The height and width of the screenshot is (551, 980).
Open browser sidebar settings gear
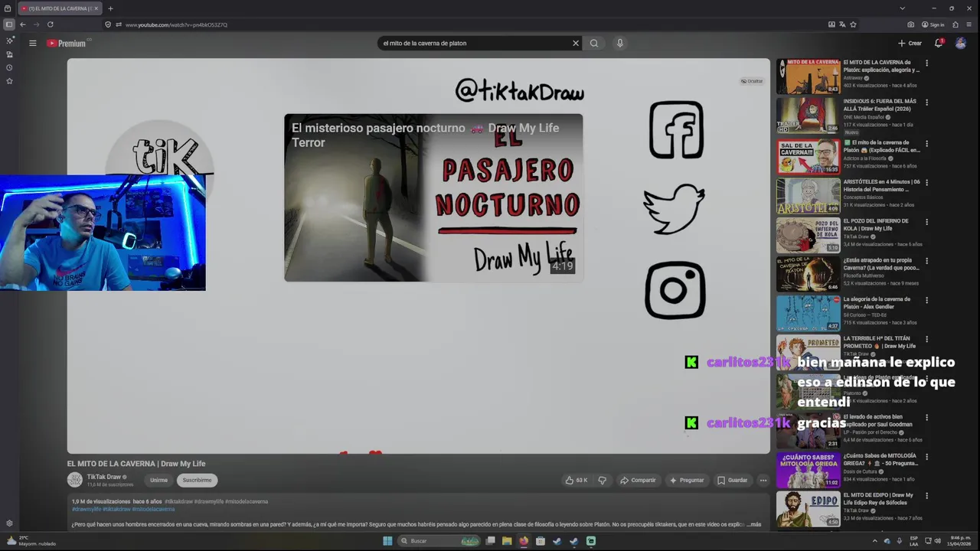click(9, 523)
